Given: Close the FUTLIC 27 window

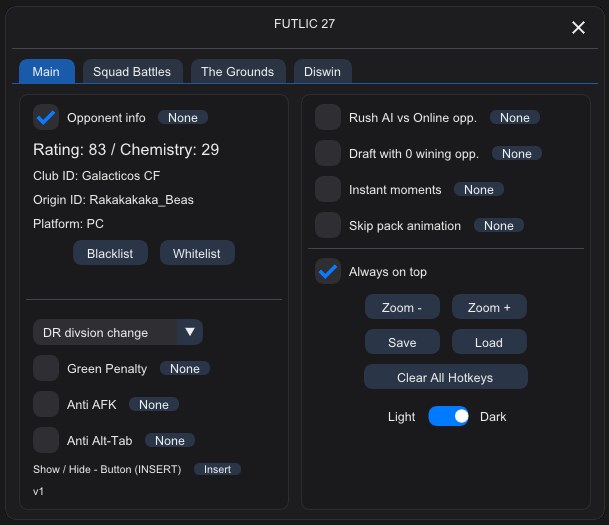Looking at the screenshot, I should pyautogui.click(x=578, y=28).
